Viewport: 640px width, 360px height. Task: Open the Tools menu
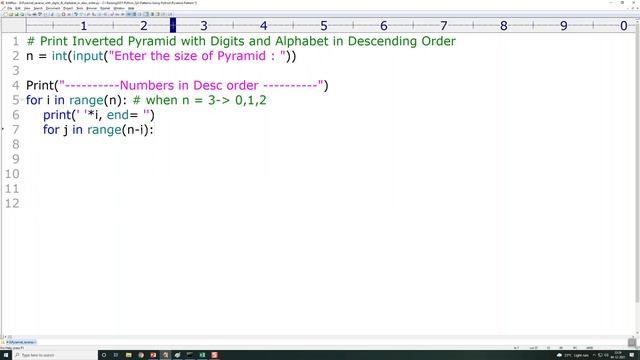point(80,8)
